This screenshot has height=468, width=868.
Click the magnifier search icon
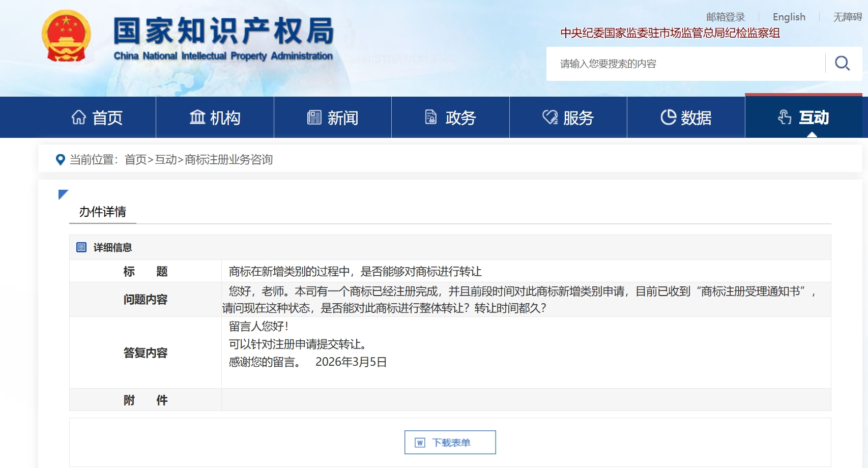[x=842, y=64]
